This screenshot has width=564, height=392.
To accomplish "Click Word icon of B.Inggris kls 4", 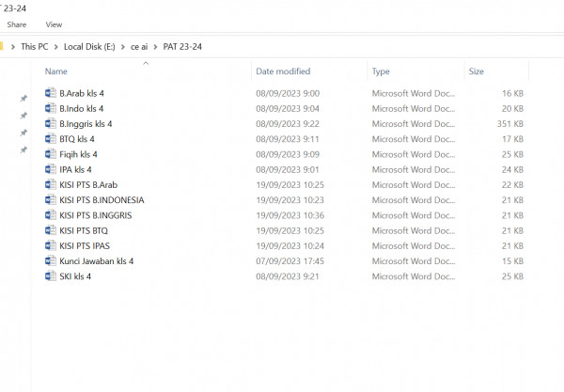I will [51, 124].
